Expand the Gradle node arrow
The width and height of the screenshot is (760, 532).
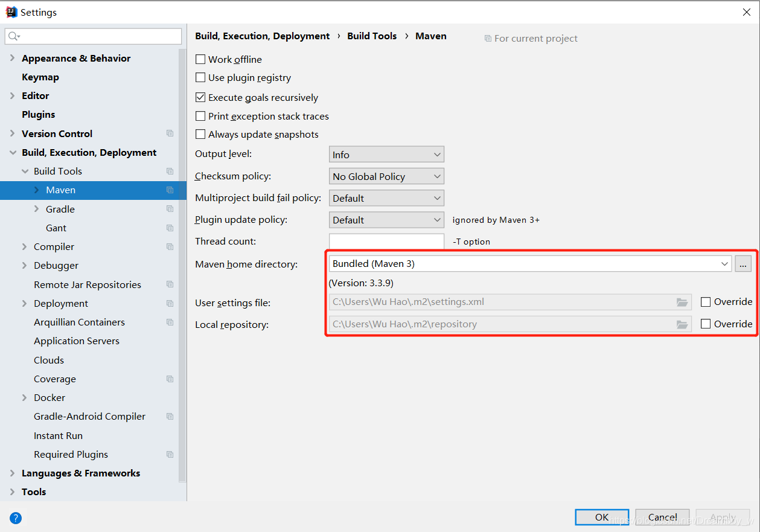pos(37,209)
